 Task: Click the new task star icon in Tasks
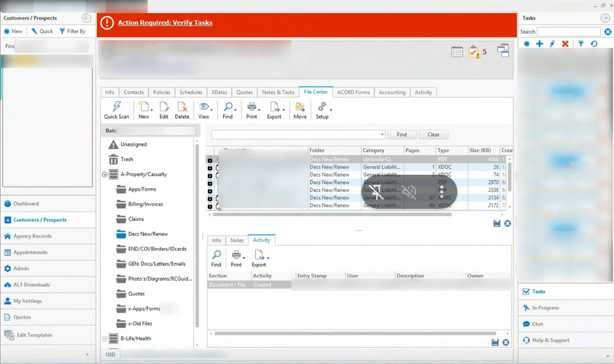[527, 44]
